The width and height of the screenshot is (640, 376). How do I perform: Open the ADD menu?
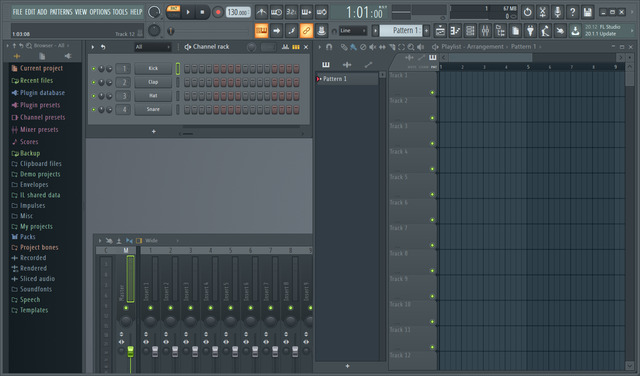coord(42,12)
